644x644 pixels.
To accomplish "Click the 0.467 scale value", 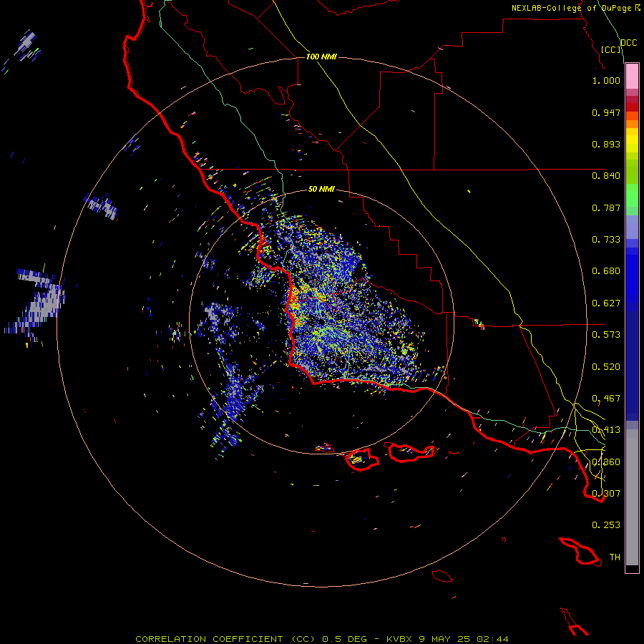I will pyautogui.click(x=606, y=399).
